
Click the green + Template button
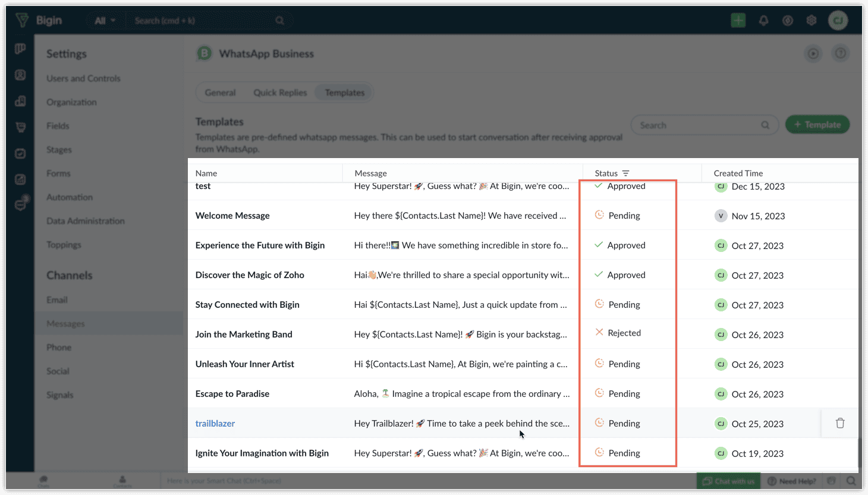tap(817, 125)
